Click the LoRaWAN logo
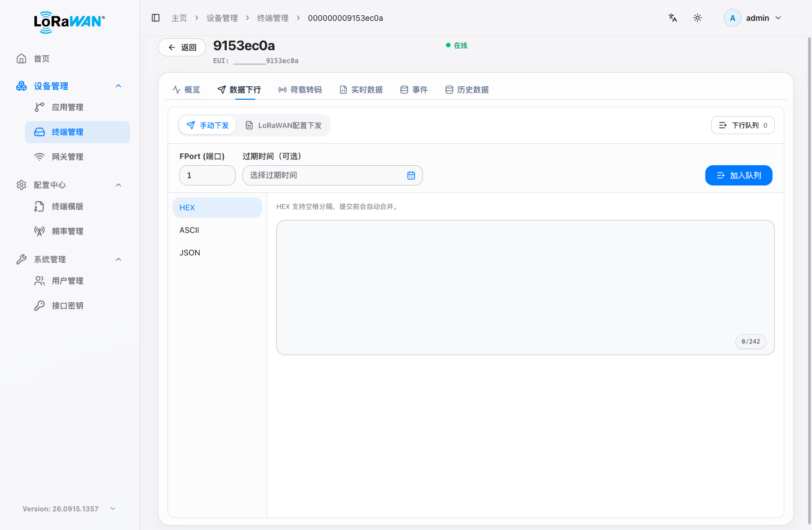This screenshot has height=530, width=812. 69,22
